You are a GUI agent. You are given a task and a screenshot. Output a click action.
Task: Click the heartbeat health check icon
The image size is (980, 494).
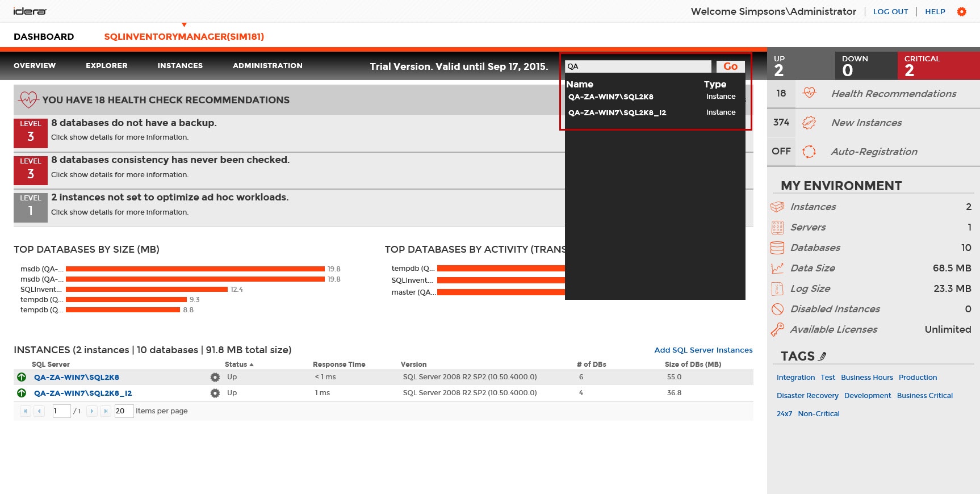[x=28, y=100]
